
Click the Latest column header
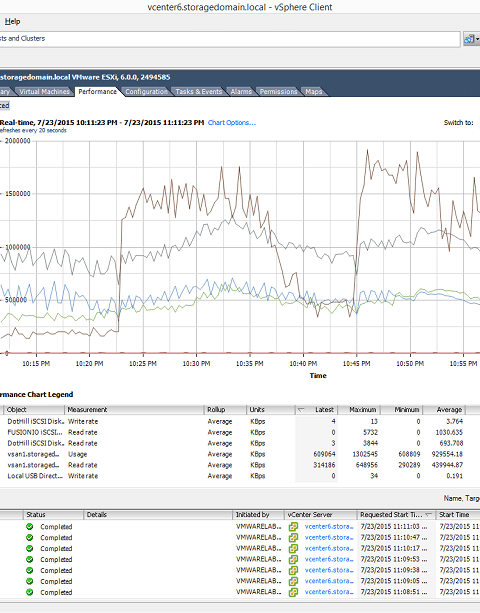point(316,410)
